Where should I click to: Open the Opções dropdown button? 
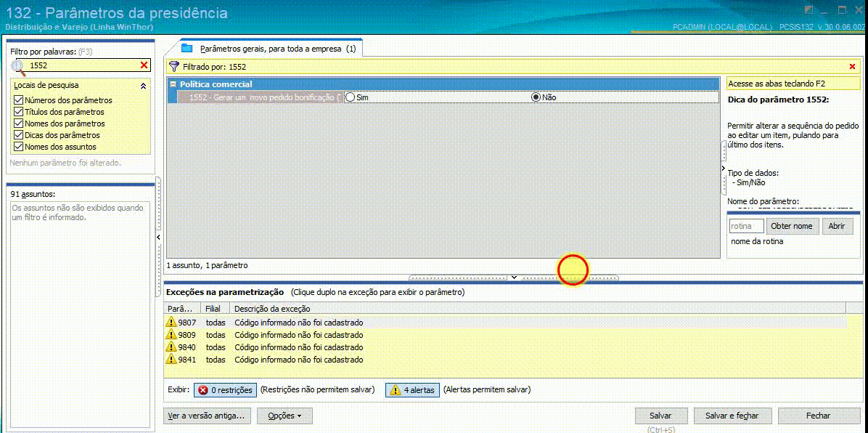284,416
